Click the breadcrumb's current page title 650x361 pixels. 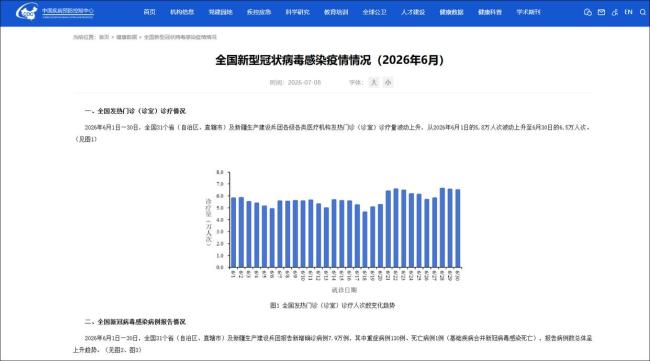[x=180, y=37]
